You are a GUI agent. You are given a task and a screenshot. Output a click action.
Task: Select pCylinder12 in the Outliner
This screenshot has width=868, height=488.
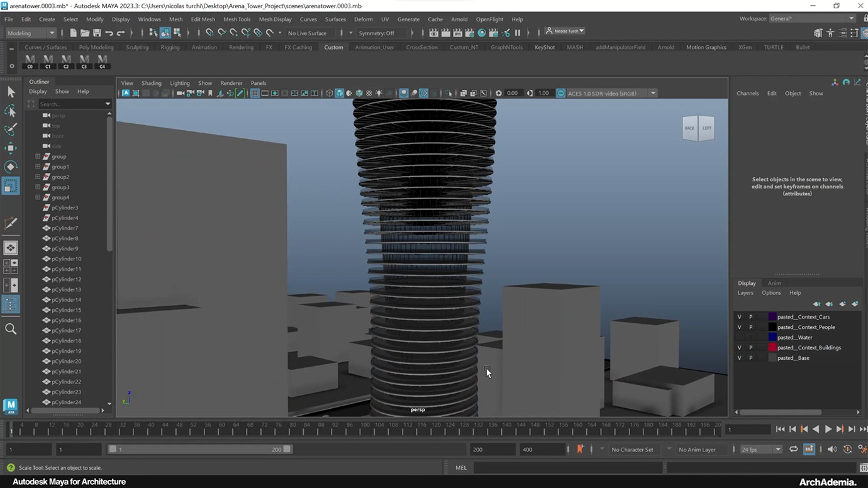66,279
